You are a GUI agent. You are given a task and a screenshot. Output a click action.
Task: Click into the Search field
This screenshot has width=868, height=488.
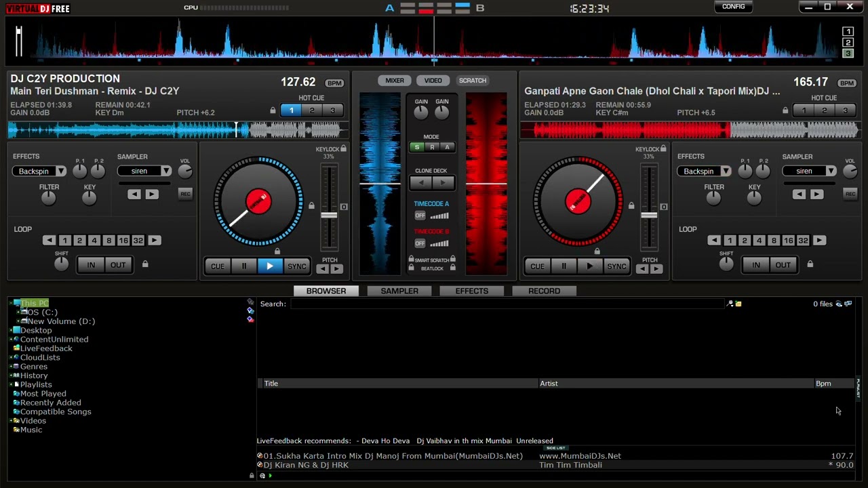(507, 304)
